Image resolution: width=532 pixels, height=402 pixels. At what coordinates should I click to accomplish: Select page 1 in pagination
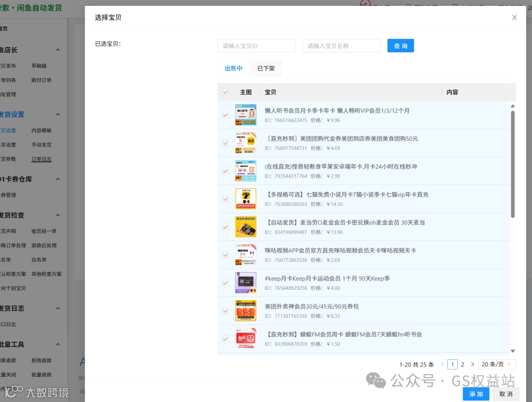[452, 365]
